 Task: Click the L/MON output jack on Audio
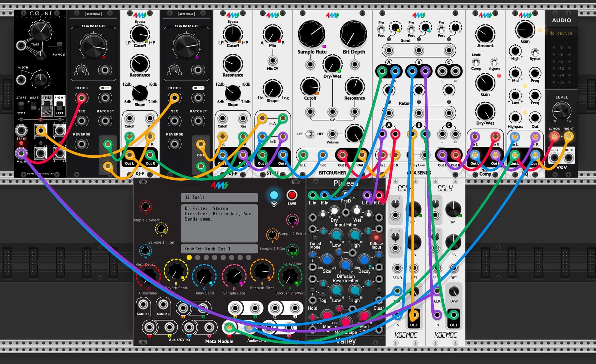click(554, 136)
